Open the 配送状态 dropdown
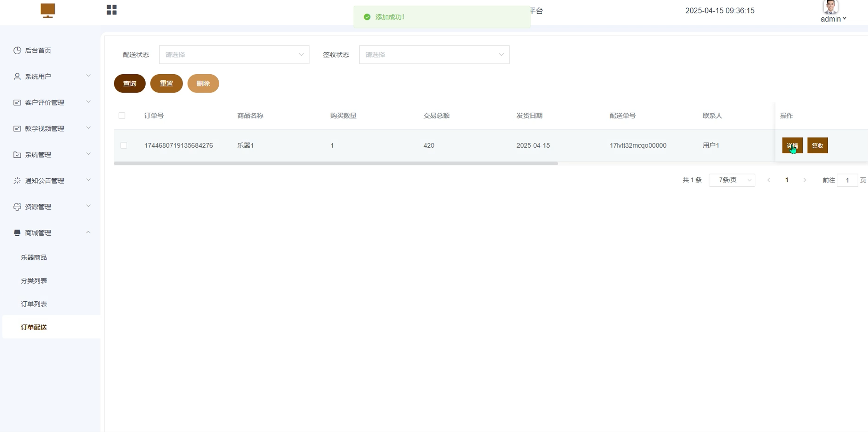 click(x=234, y=55)
